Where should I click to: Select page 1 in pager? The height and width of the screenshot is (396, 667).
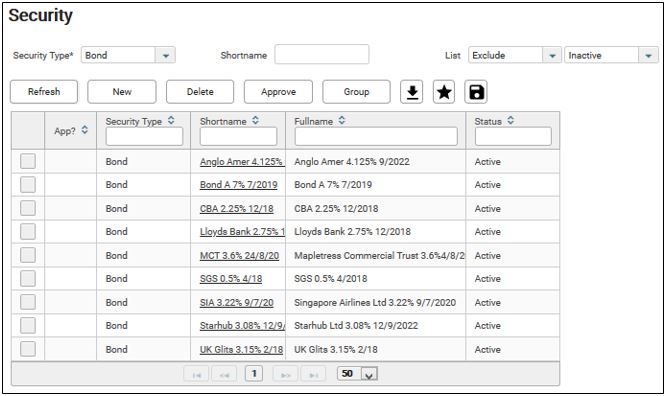click(254, 374)
